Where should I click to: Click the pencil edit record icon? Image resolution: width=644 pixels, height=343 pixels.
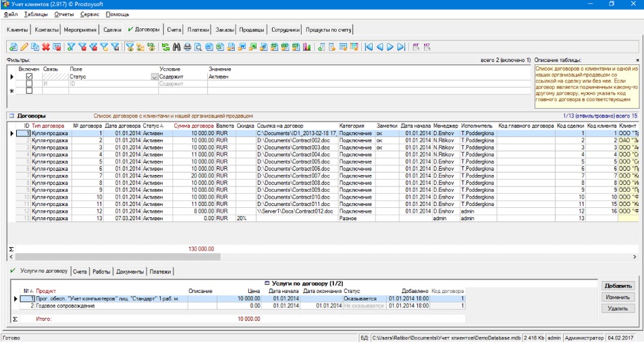pos(24,47)
